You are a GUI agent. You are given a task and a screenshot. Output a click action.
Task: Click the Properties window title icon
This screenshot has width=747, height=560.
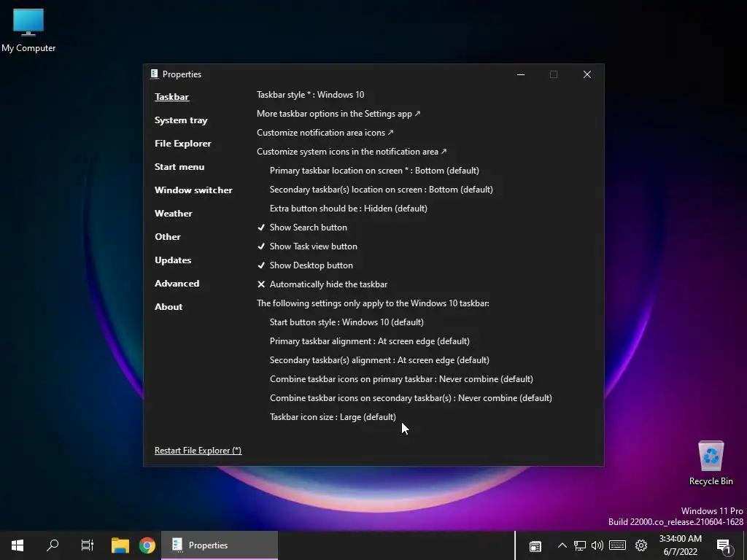click(155, 74)
